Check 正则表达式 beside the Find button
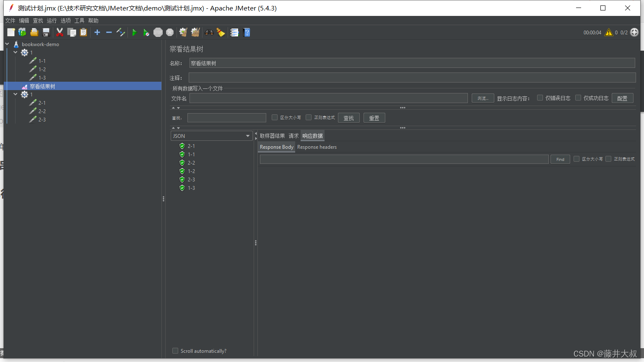644x362 pixels. pyautogui.click(x=608, y=159)
